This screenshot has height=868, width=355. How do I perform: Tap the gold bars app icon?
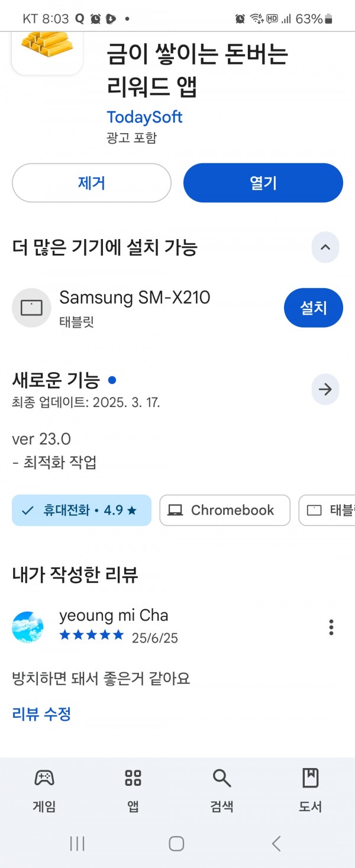click(47, 53)
